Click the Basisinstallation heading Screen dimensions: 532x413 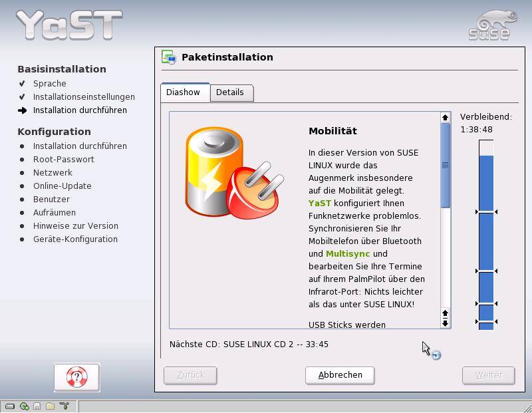click(x=62, y=69)
